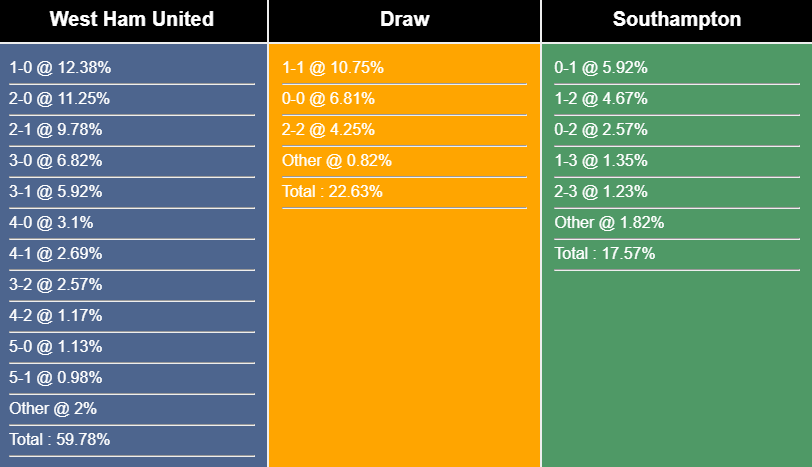Select the 3-0 @ 6.82% scoreline
The width and height of the screenshot is (812, 467).
(56, 161)
